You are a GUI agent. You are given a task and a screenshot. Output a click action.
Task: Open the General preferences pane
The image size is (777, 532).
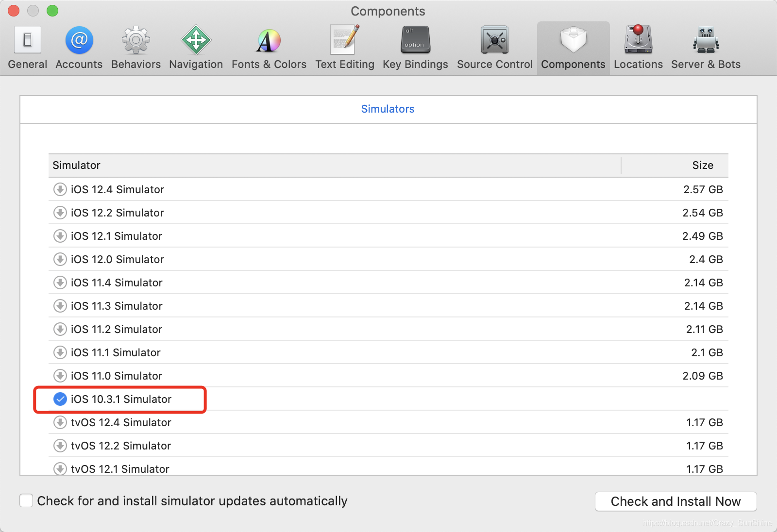click(27, 48)
